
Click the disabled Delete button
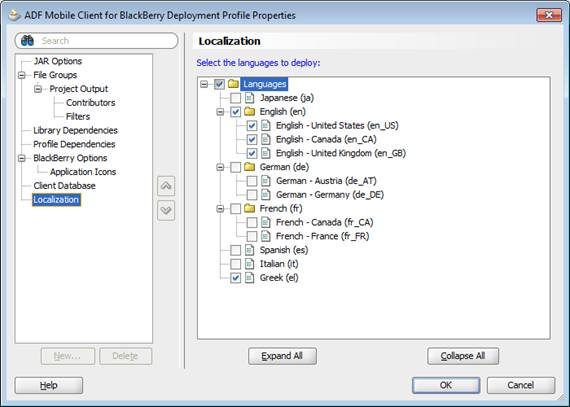point(125,356)
